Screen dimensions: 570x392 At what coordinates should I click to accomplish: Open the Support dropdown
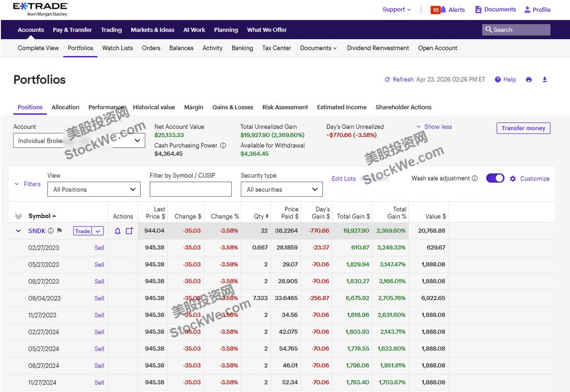click(397, 10)
